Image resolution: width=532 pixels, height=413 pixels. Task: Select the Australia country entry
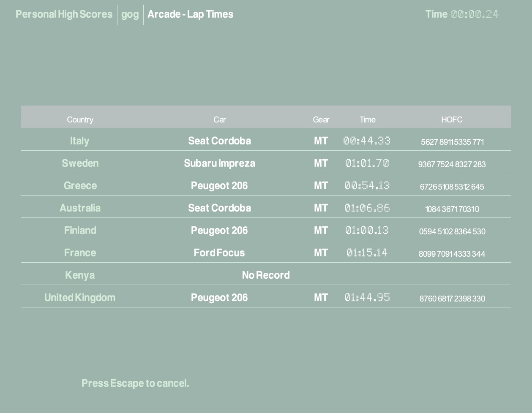(x=80, y=208)
